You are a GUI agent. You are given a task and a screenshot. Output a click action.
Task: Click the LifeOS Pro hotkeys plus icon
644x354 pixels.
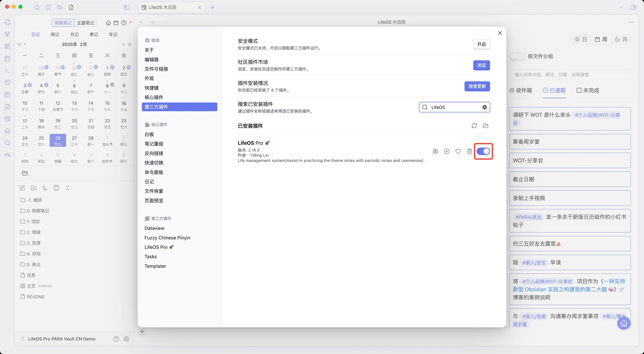446,151
